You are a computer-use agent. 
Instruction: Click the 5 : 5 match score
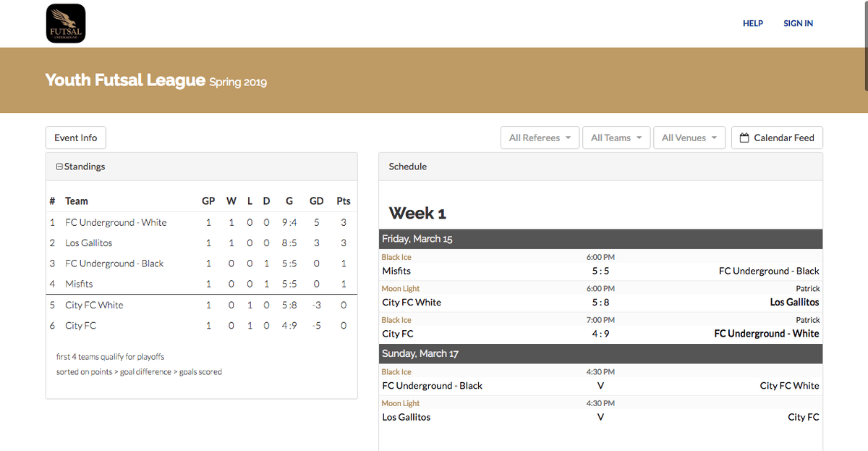click(600, 271)
